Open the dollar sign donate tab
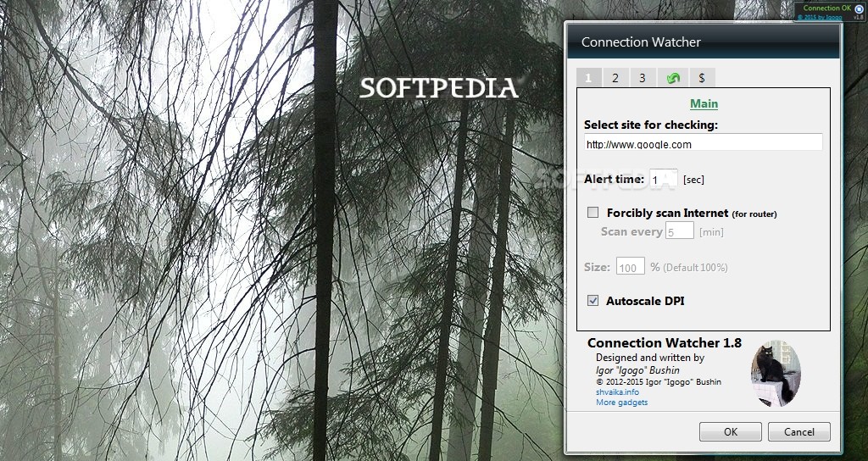This screenshot has height=461, width=868. click(x=701, y=78)
